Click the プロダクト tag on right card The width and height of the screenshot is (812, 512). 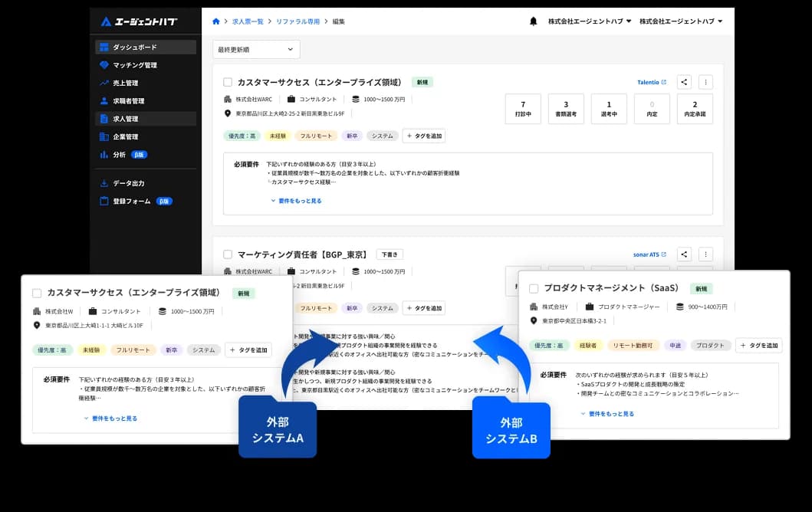coord(710,346)
